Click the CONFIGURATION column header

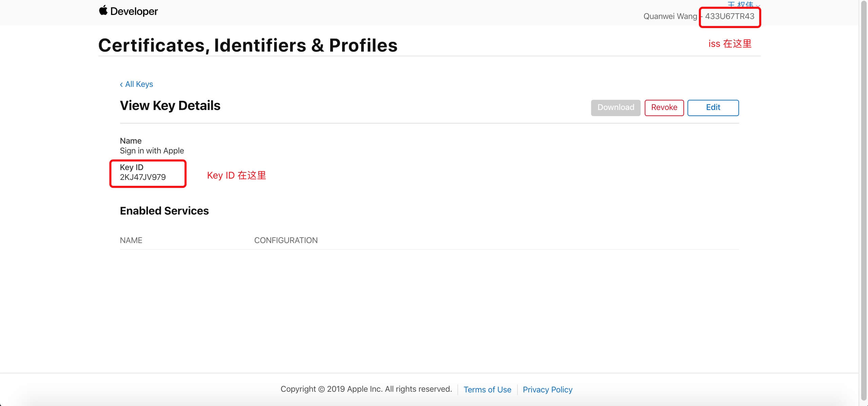(x=286, y=240)
